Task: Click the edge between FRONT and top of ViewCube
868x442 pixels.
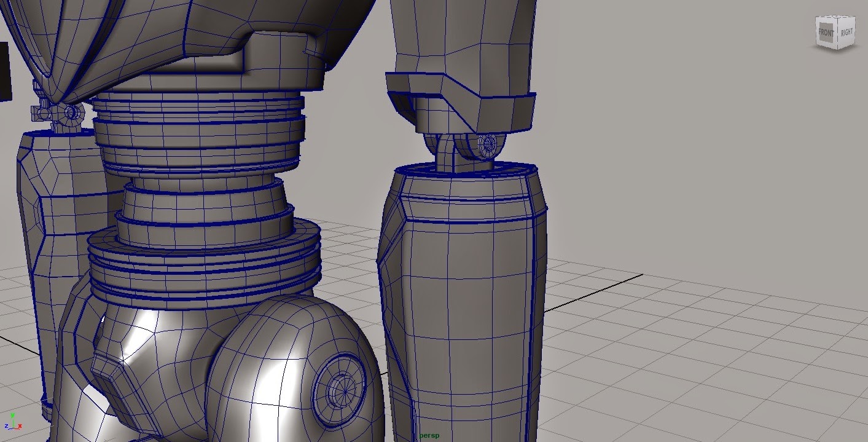Action: click(x=825, y=17)
